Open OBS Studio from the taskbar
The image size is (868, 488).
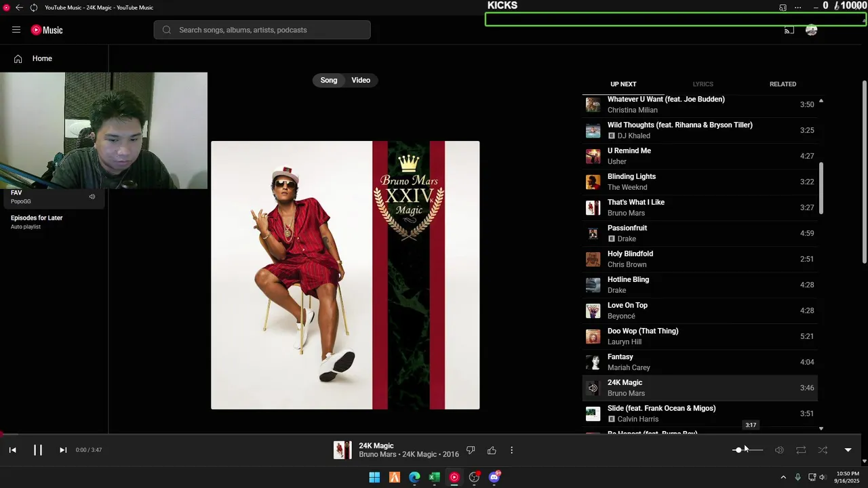tap(474, 477)
